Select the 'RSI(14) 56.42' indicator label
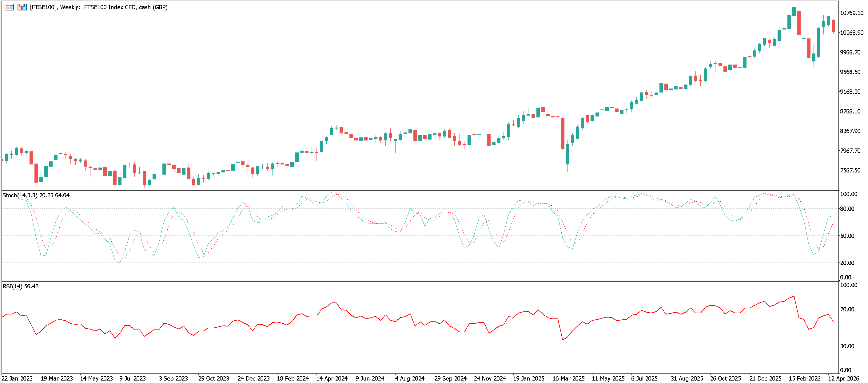 coord(21,286)
